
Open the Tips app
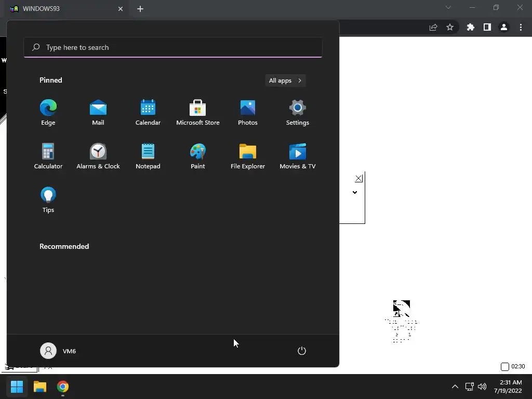click(x=48, y=200)
